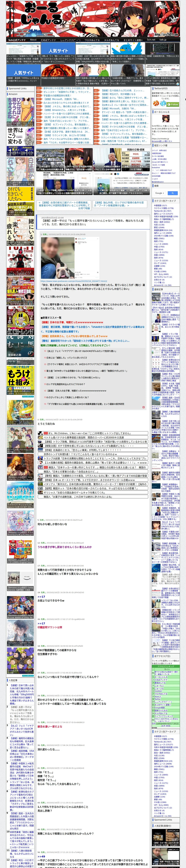Viewport: 186px width, 868px height.
Task: Click the blue Google search magnifier button
Action: [173, 193]
